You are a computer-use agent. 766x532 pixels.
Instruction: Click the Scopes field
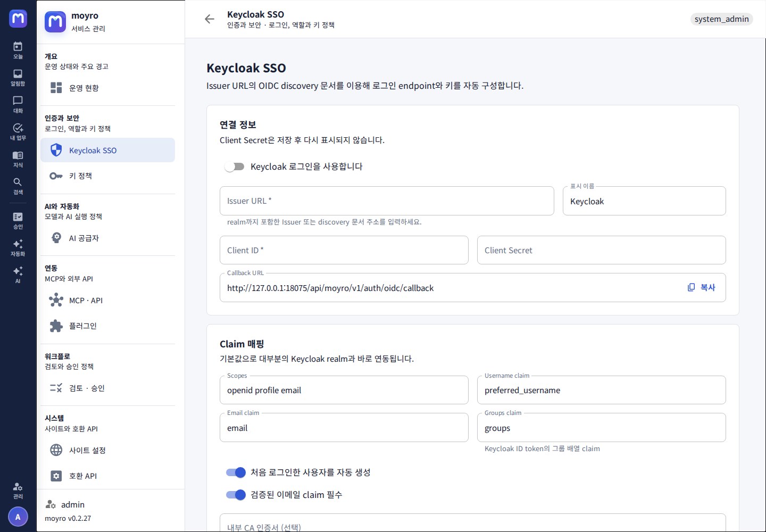click(x=344, y=390)
